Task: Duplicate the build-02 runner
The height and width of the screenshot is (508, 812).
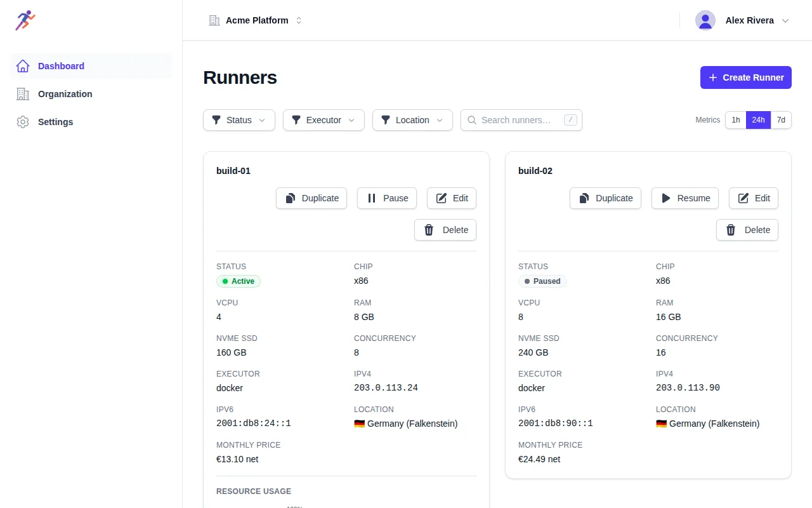Action: pos(606,198)
